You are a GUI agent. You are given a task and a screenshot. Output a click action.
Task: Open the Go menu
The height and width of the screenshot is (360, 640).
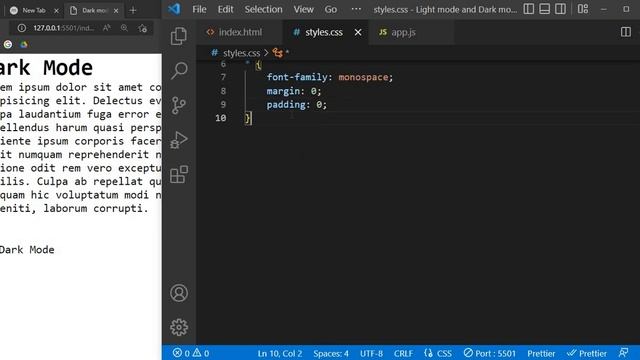331,9
